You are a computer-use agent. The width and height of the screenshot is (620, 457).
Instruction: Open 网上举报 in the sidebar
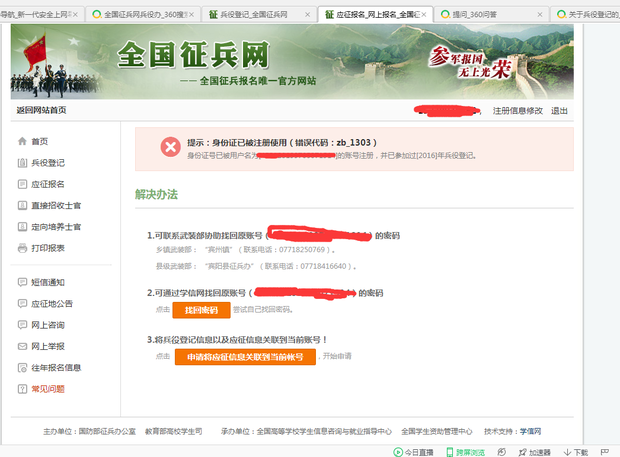point(48,346)
